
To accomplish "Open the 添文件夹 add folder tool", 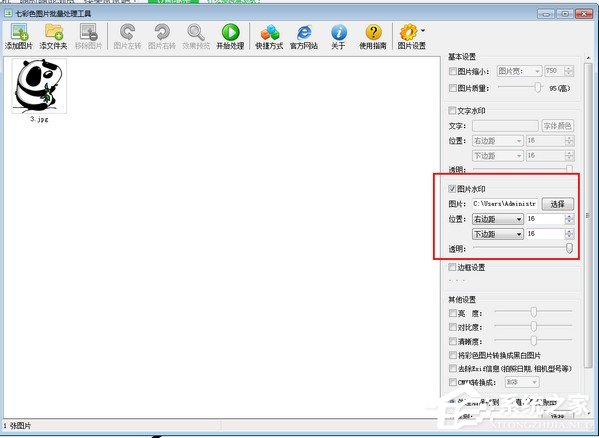I will (x=53, y=36).
